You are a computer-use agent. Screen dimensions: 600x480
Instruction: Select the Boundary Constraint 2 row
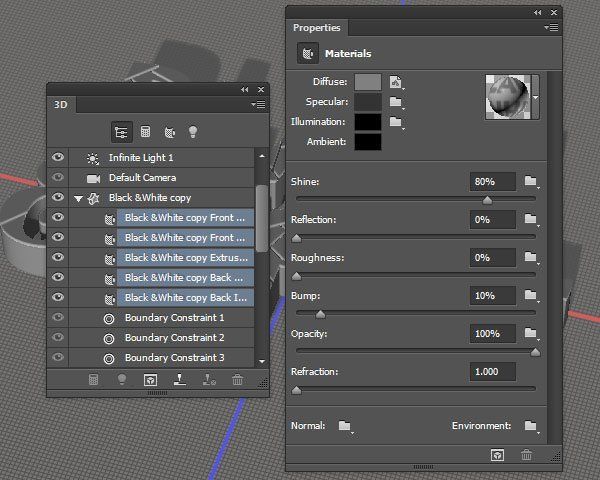(x=161, y=338)
